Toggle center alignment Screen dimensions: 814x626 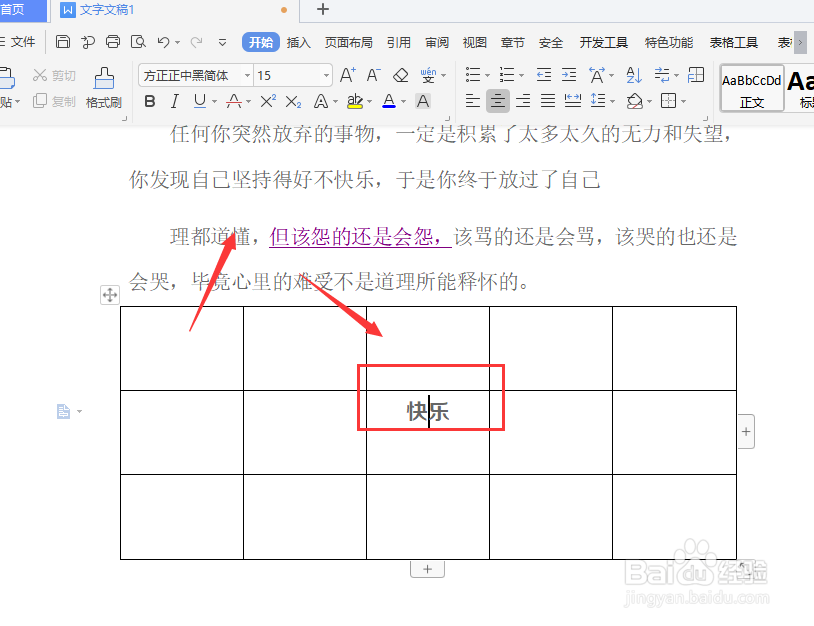498,100
